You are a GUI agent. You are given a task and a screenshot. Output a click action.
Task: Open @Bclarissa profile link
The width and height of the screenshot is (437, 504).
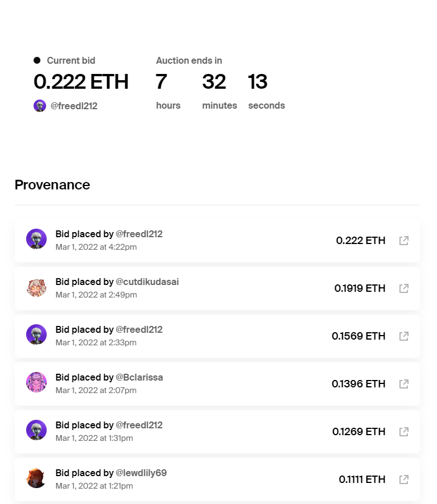(x=139, y=377)
